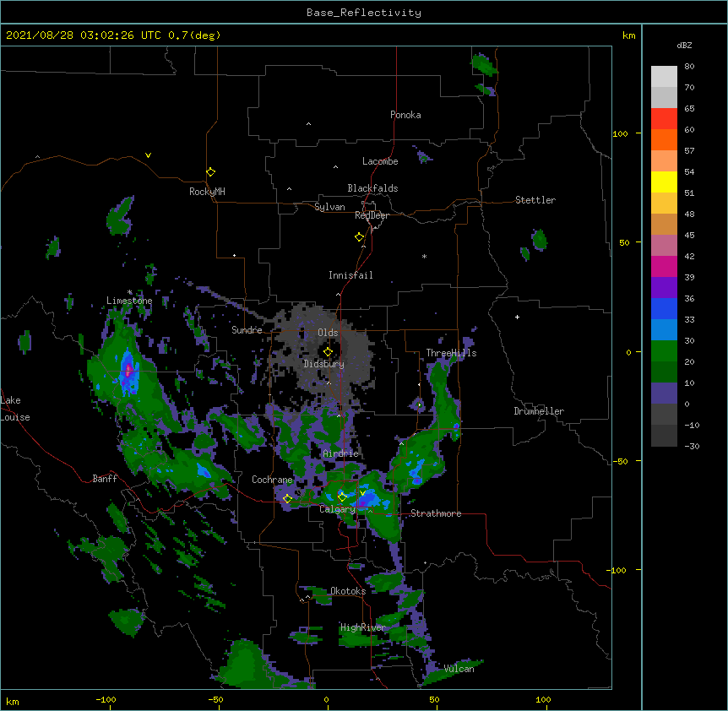Click the -30 value on dBZ legend
Image resolution: width=728 pixels, height=711 pixels.
692,446
